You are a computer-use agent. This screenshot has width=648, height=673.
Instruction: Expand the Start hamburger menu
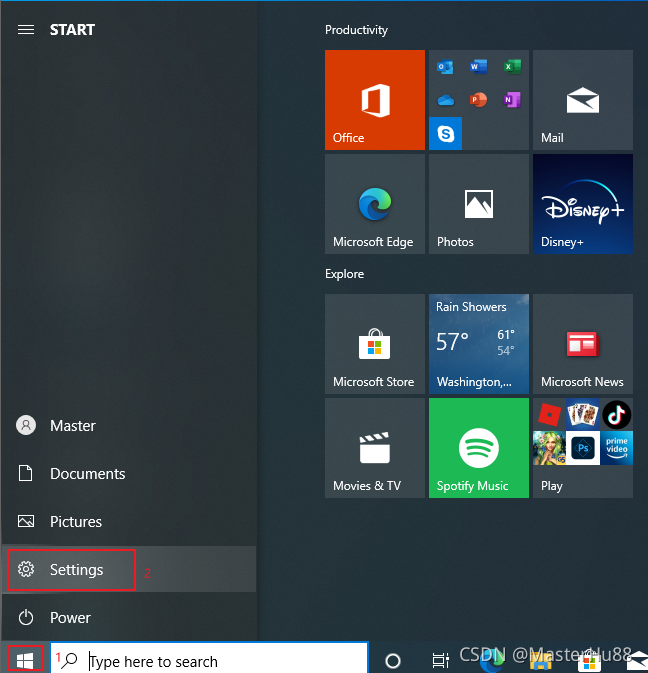pyautogui.click(x=26, y=30)
